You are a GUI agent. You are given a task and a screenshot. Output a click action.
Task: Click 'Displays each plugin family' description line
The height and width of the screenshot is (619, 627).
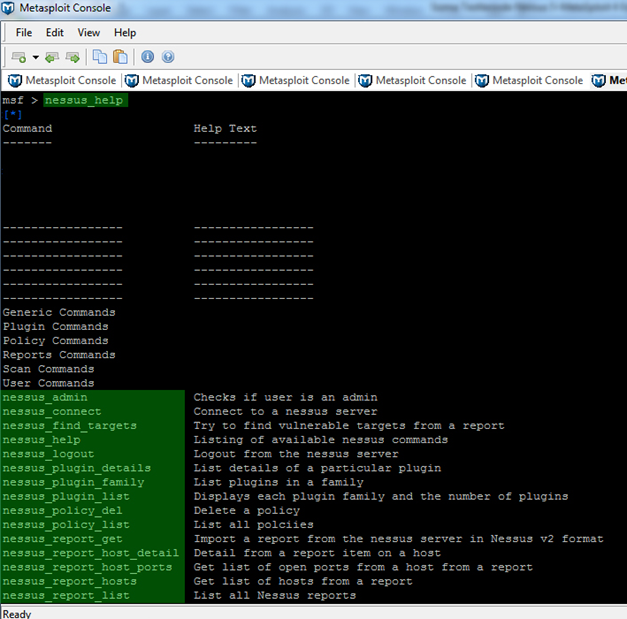pyautogui.click(x=381, y=496)
